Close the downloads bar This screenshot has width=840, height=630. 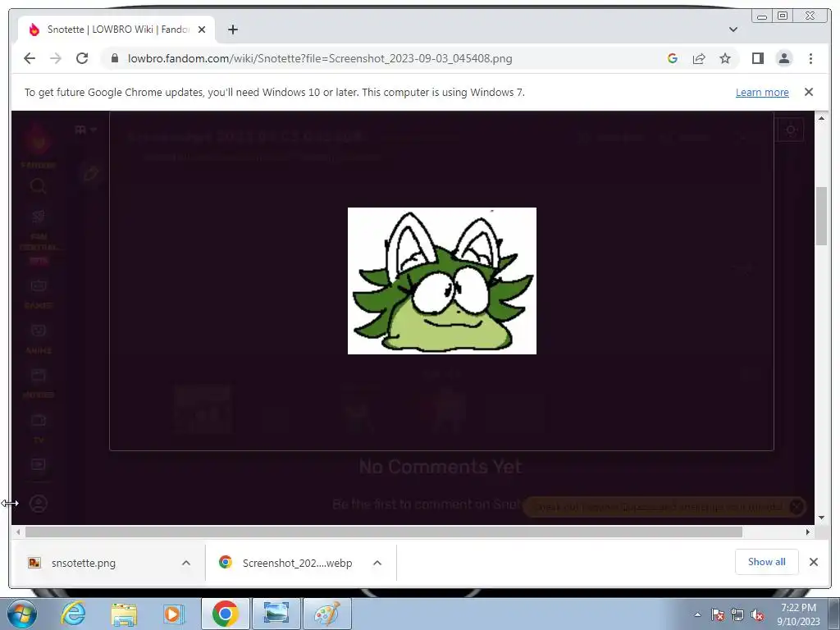click(x=813, y=562)
